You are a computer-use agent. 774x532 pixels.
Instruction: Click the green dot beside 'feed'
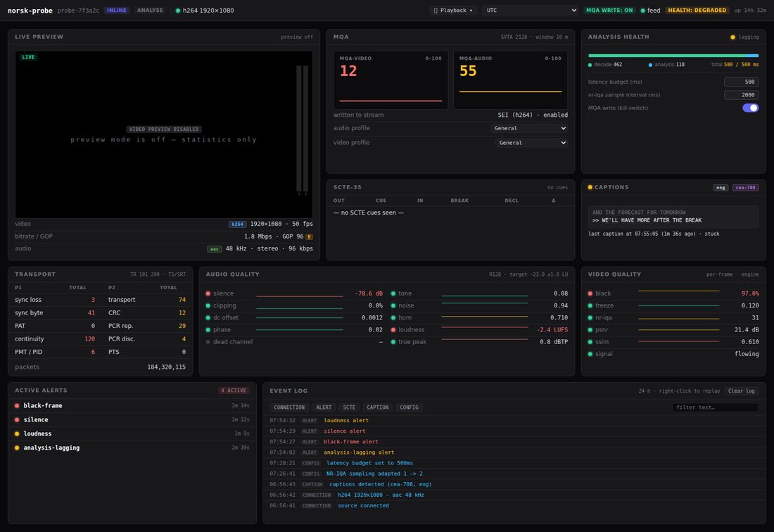click(x=642, y=11)
